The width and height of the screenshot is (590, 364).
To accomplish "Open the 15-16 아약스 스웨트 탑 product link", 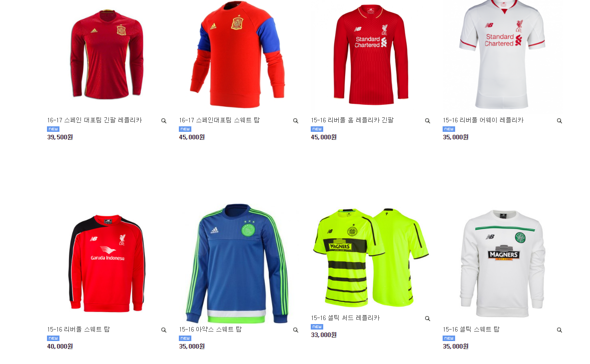I will [x=210, y=330].
